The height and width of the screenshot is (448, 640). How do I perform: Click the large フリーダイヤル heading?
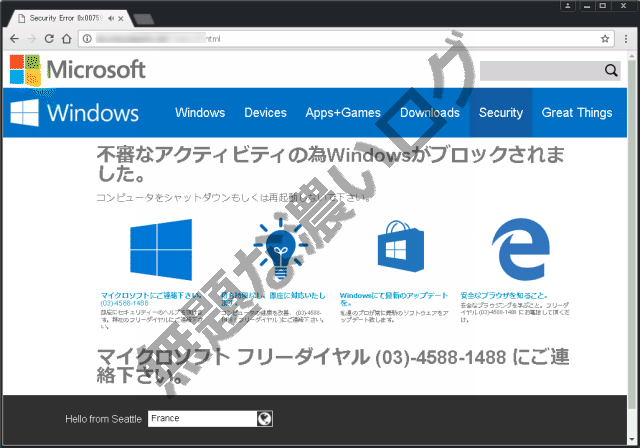click(333, 366)
